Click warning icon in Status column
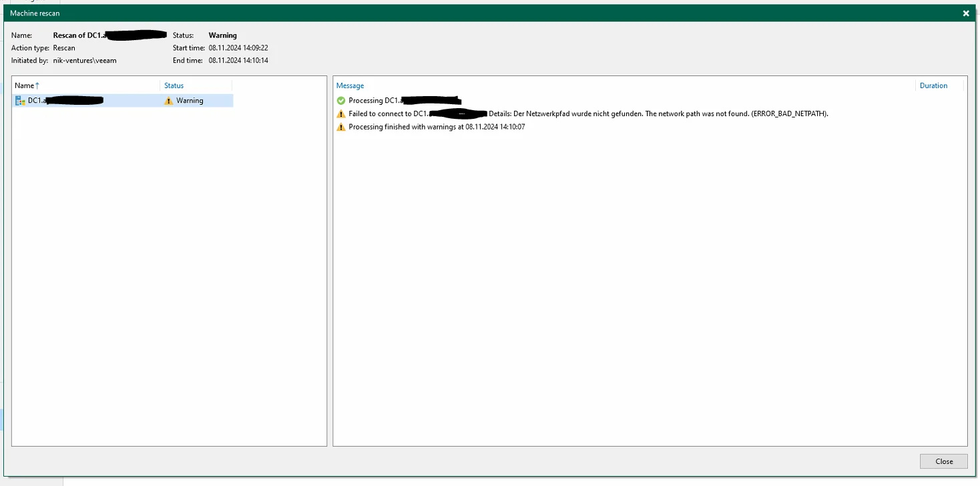The image size is (980, 486). pyautogui.click(x=169, y=101)
